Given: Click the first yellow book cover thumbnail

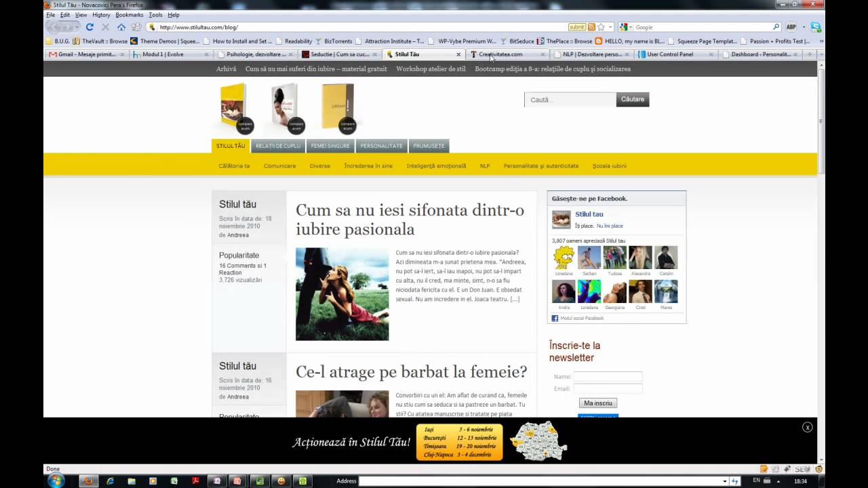Looking at the screenshot, I should click(x=235, y=108).
